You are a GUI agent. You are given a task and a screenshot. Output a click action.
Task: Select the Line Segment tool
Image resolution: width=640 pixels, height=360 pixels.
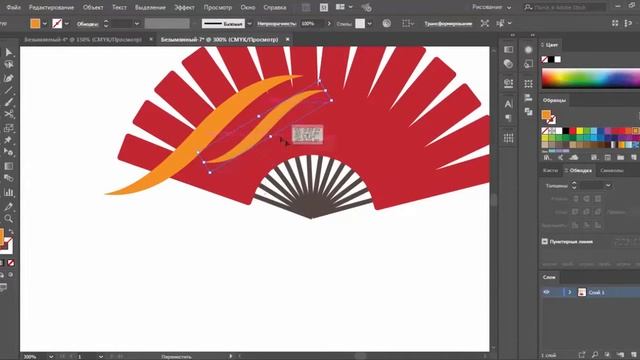(8, 90)
